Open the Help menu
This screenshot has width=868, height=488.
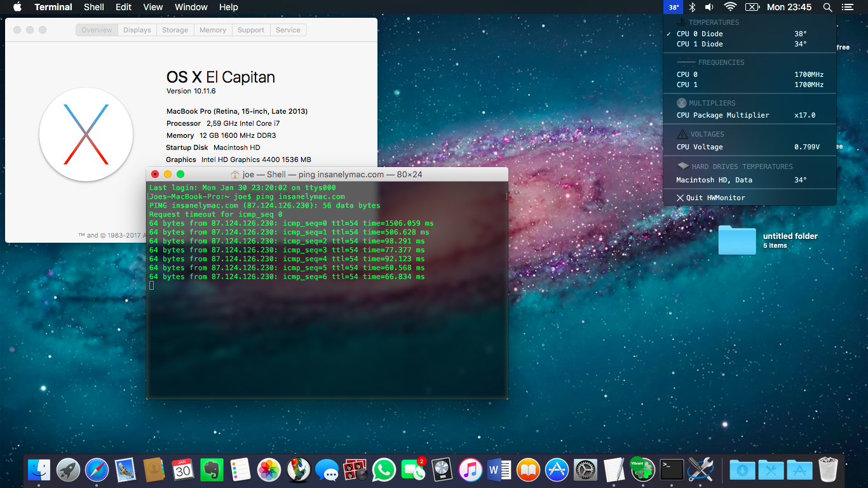click(x=229, y=7)
